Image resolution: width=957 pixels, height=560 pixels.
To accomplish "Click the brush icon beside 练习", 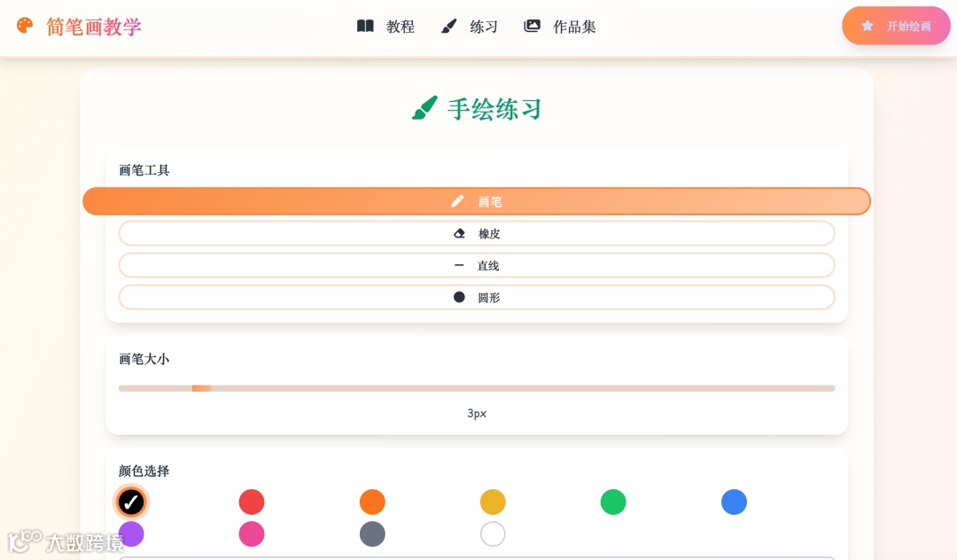I will pos(449,27).
